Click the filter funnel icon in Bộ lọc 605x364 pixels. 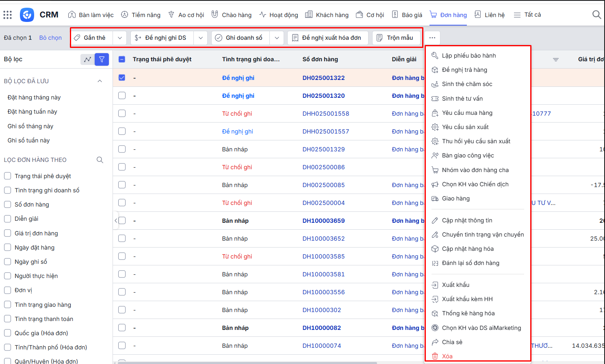102,59
